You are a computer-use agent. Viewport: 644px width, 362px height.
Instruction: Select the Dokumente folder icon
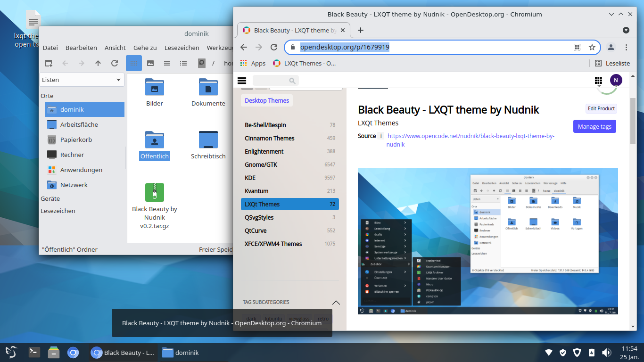tap(208, 87)
